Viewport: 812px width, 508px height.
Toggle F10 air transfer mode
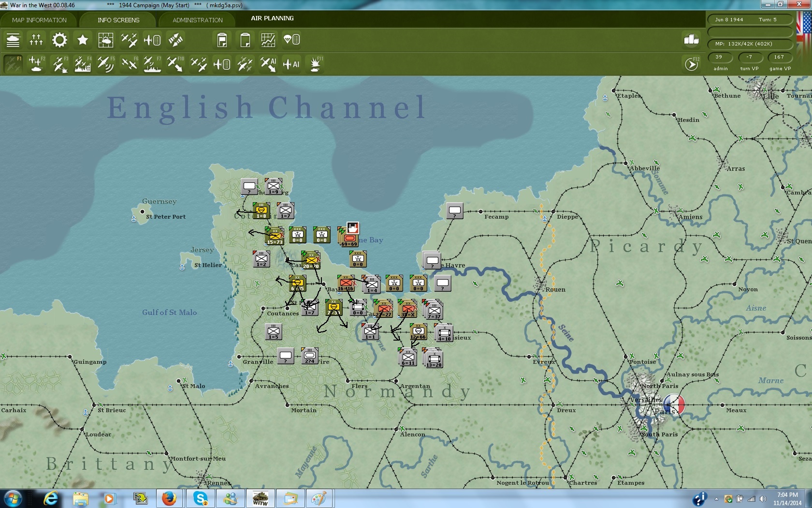(x=175, y=64)
